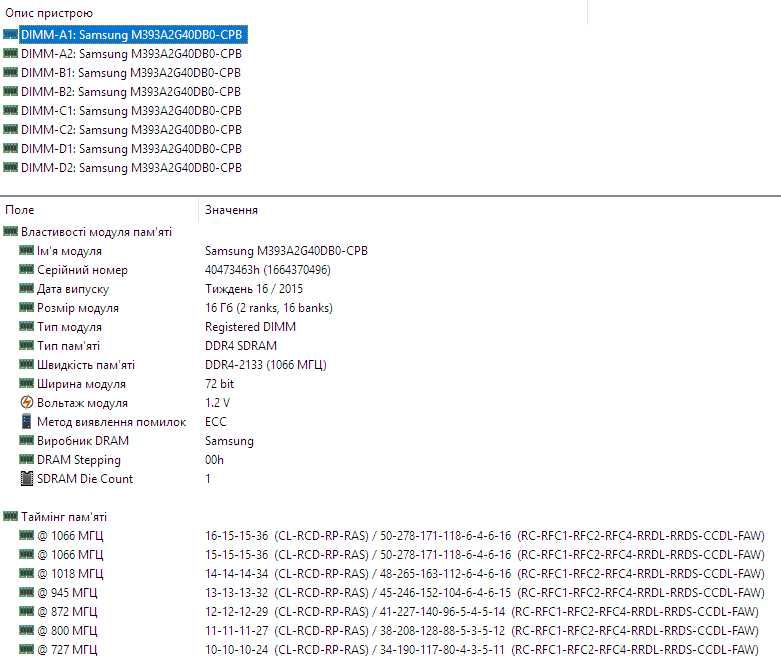
Task: Select 'Samsung M393A2G40DB0-CPB' module name value
Action: point(286,251)
